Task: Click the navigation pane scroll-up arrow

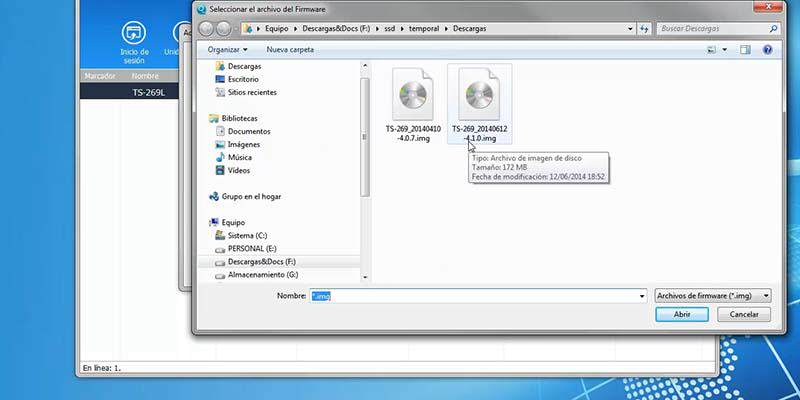Action: point(365,66)
